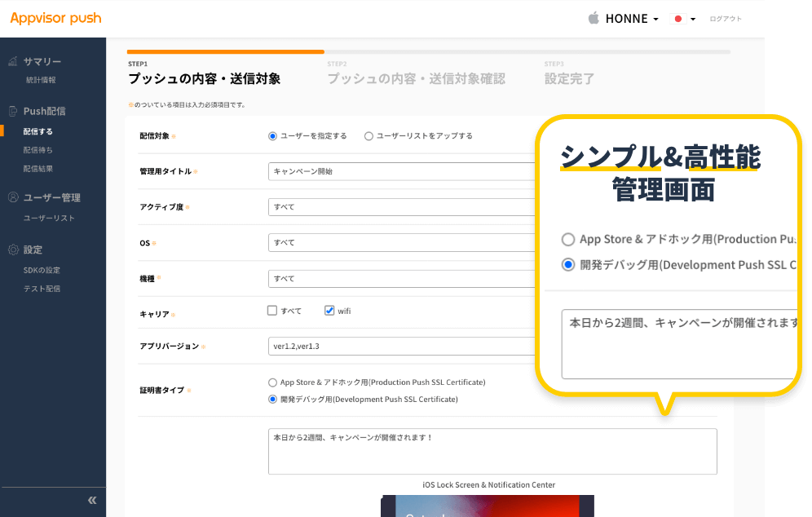812x517 pixels.
Task: Select ユーザーリストをアップする radio button
Action: [368, 136]
